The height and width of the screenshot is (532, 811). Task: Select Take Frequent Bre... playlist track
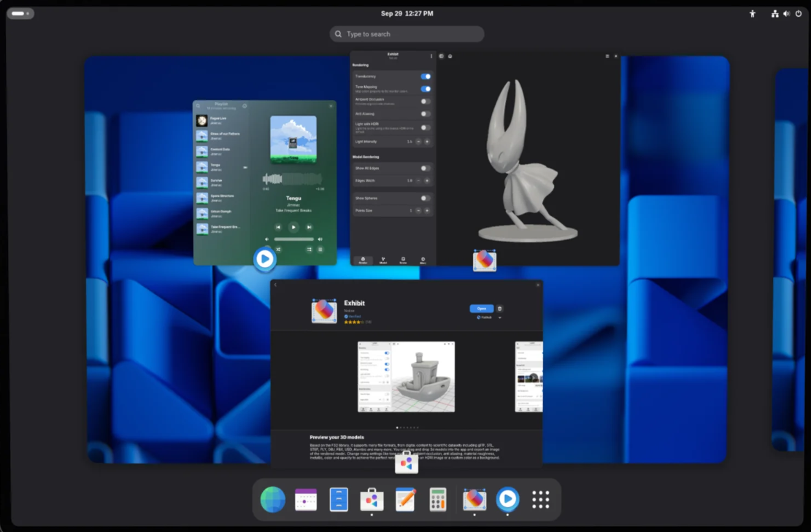point(221,229)
